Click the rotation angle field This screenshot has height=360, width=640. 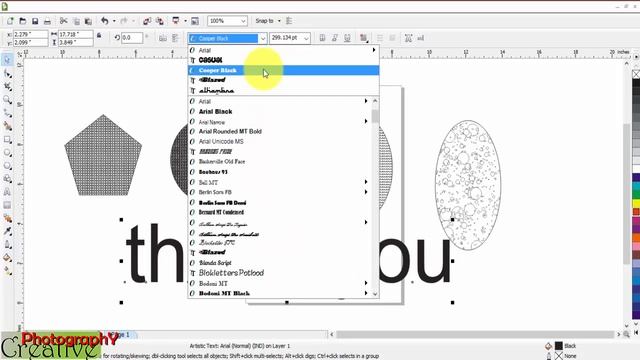(132, 38)
